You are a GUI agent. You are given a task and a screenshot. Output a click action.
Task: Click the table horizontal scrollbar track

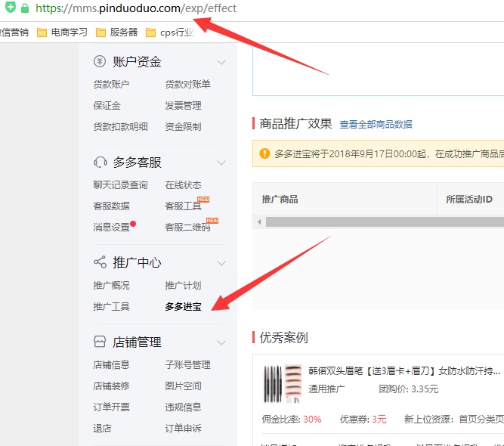[x=385, y=221]
